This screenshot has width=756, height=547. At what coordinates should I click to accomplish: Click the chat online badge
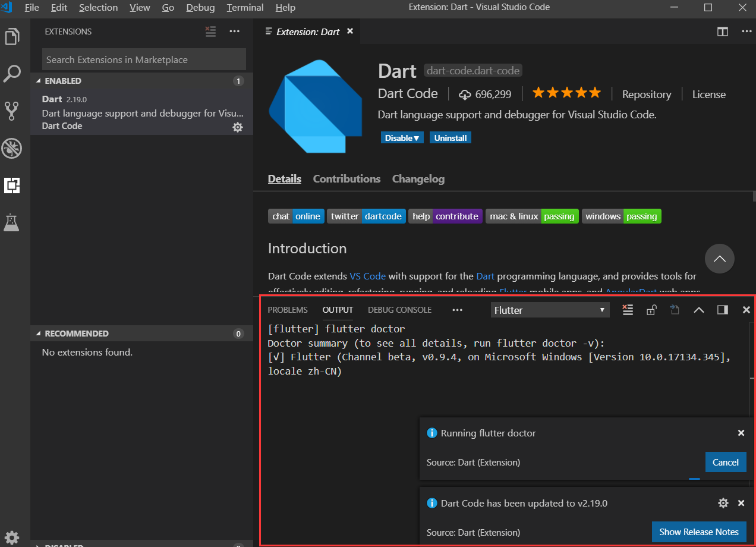296,216
